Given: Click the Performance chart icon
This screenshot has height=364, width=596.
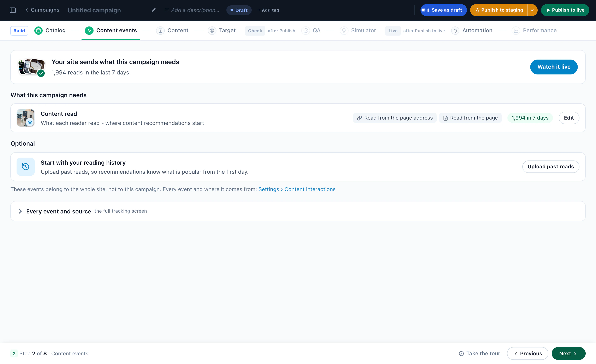Looking at the screenshot, I should (x=516, y=30).
